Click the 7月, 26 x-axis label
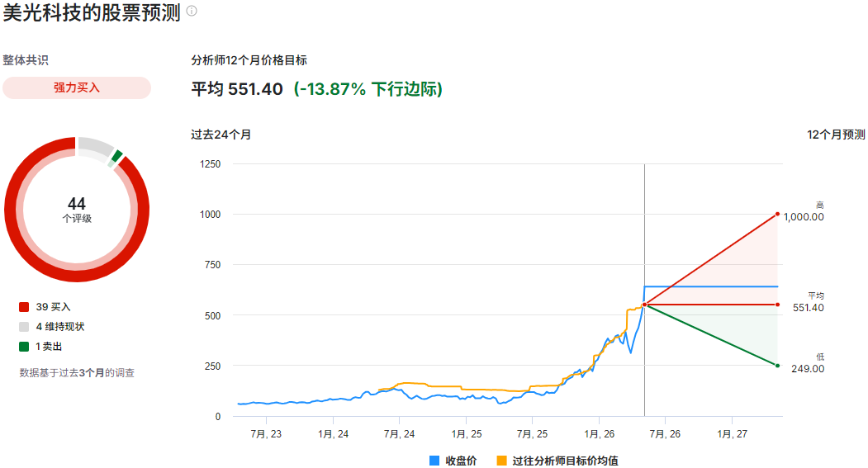Image resolution: width=868 pixels, height=468 pixels. [665, 434]
